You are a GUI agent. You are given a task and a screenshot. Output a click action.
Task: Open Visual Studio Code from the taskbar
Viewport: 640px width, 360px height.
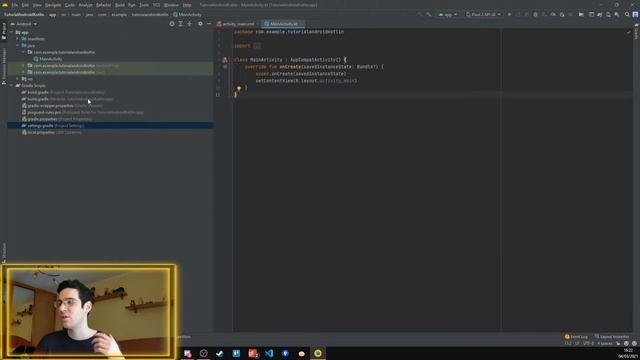269,353
